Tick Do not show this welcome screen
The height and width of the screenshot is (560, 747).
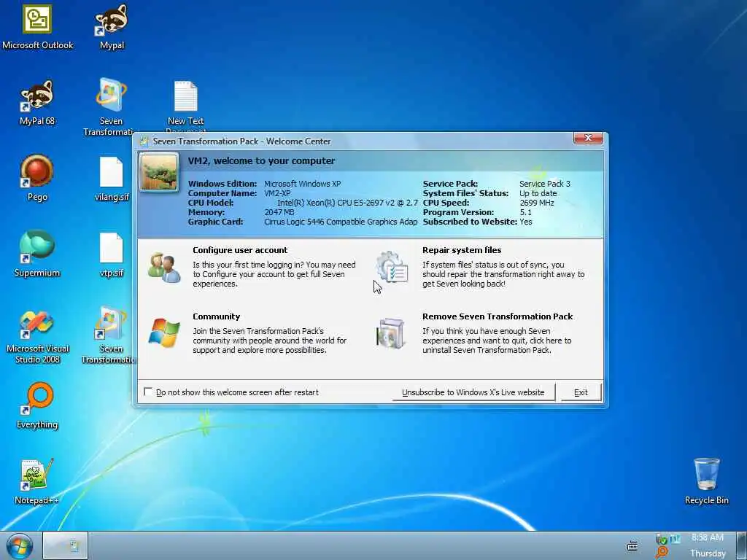148,392
